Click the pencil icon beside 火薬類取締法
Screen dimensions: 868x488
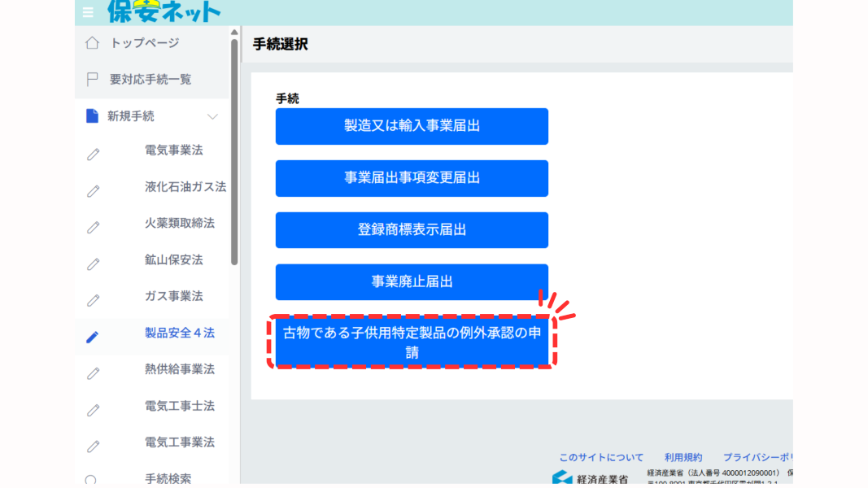tap(93, 227)
